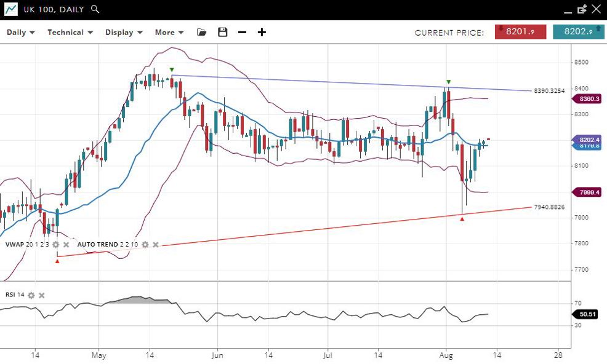The width and height of the screenshot is (607, 364).
Task: Remove the RSI indicator
Action: click(x=42, y=295)
